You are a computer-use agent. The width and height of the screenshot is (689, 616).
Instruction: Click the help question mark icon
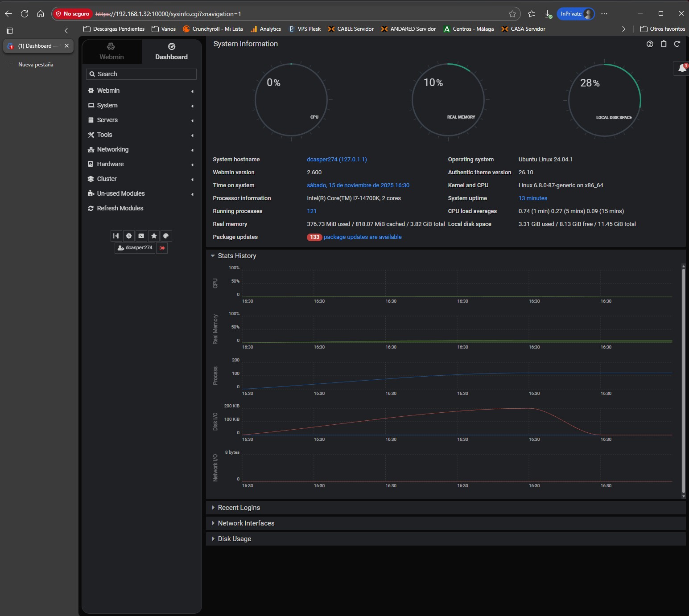(x=650, y=44)
